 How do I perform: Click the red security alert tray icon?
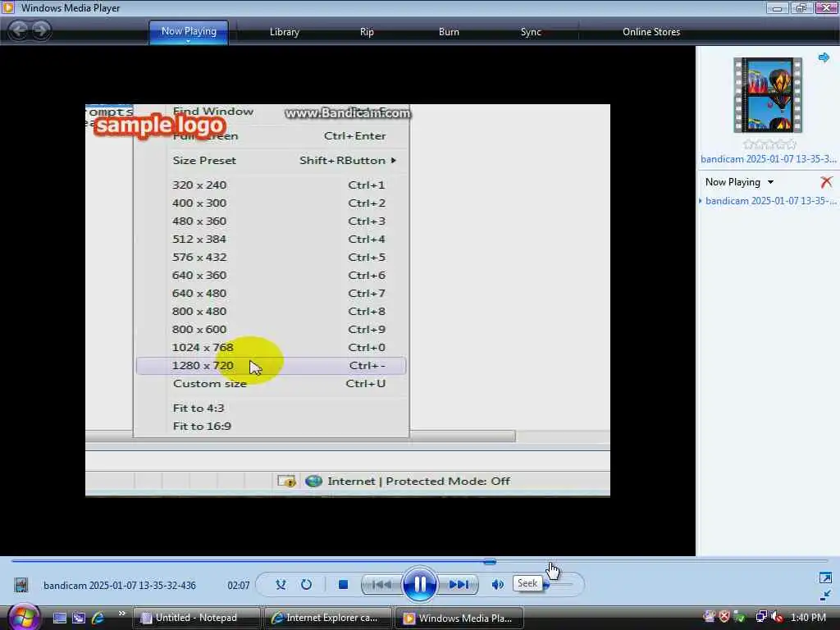(x=724, y=617)
